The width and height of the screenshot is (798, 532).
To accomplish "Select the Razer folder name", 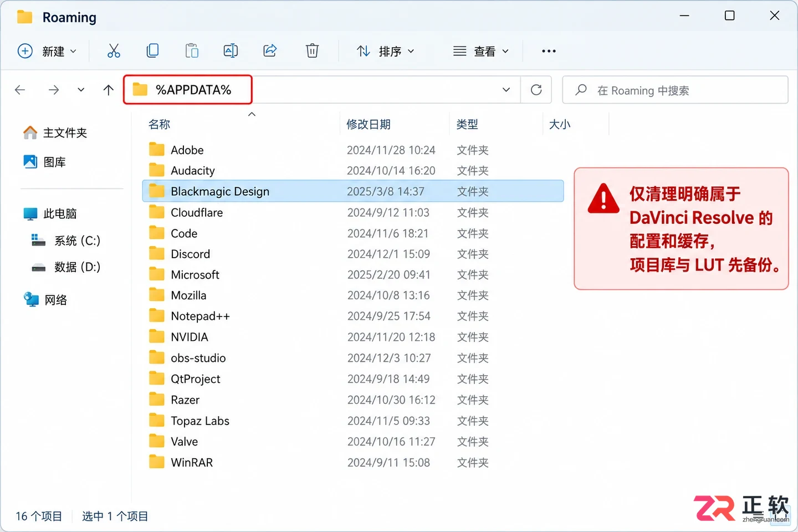I will (185, 400).
